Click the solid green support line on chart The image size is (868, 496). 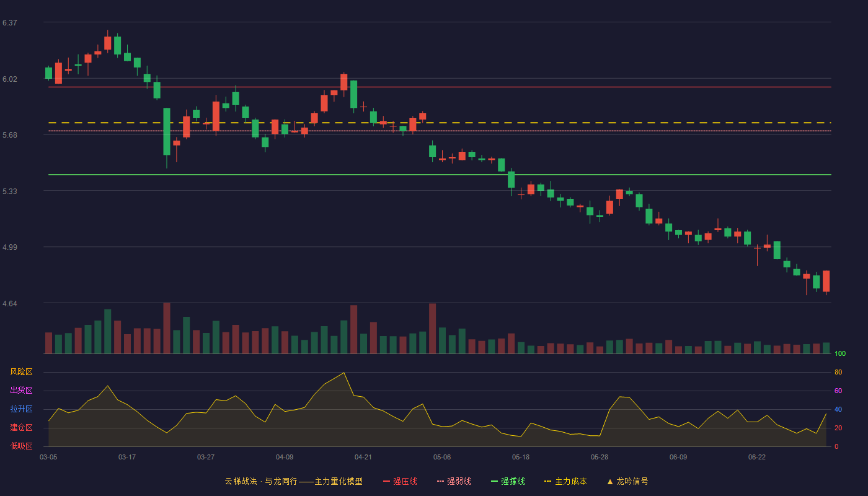point(440,175)
